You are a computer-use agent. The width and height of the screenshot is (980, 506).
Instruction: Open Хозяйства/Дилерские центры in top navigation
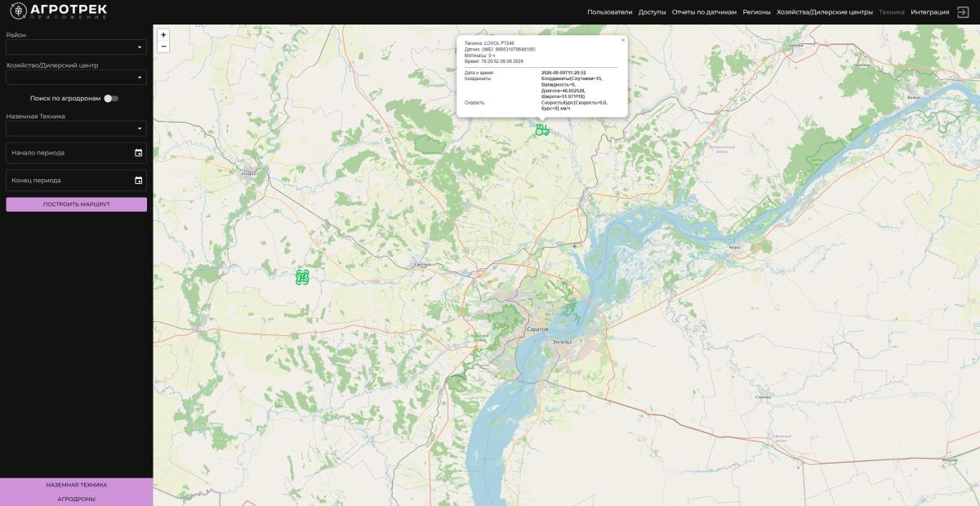(x=825, y=12)
